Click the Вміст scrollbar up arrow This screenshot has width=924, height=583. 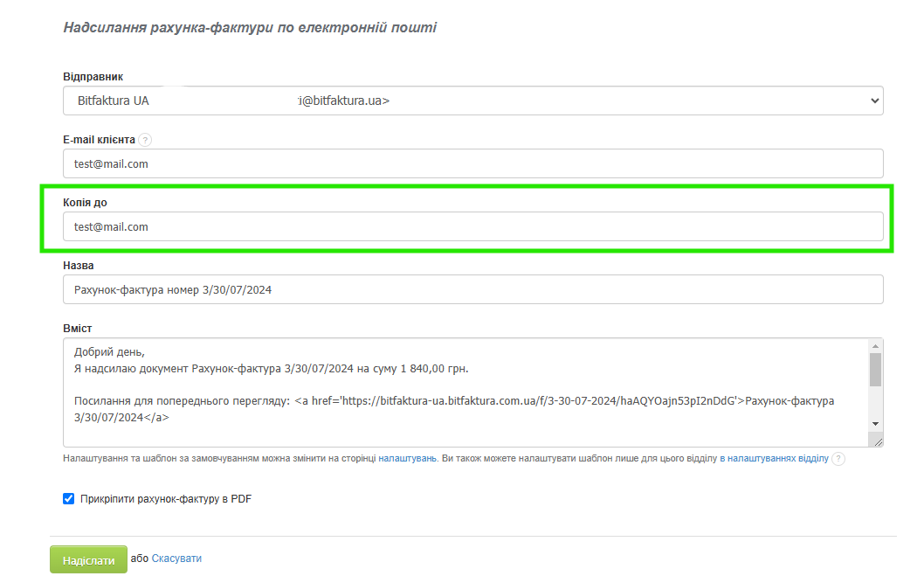click(875, 345)
